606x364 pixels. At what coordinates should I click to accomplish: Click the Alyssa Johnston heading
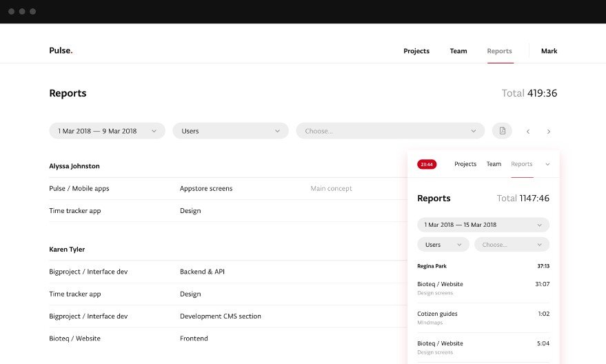[x=74, y=166]
